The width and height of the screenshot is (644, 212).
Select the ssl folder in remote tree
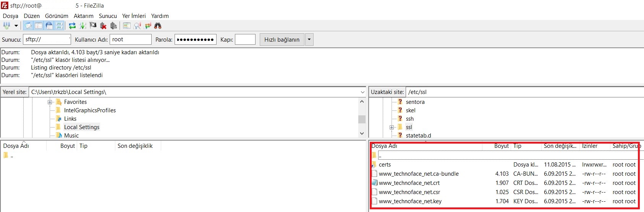[x=409, y=127]
